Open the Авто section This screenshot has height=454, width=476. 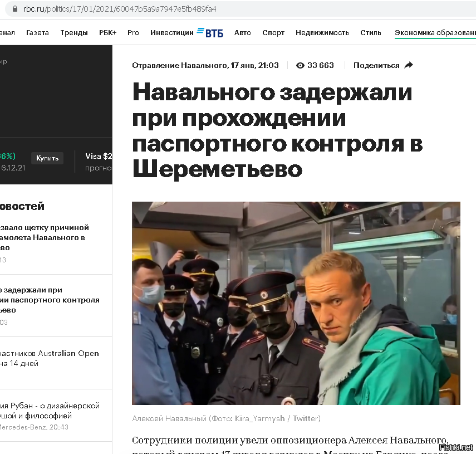point(242,32)
